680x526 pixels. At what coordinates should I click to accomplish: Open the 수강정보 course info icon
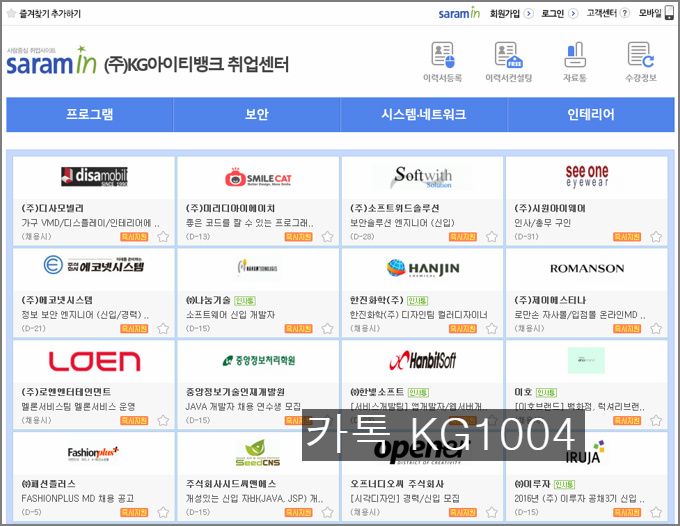click(x=641, y=55)
